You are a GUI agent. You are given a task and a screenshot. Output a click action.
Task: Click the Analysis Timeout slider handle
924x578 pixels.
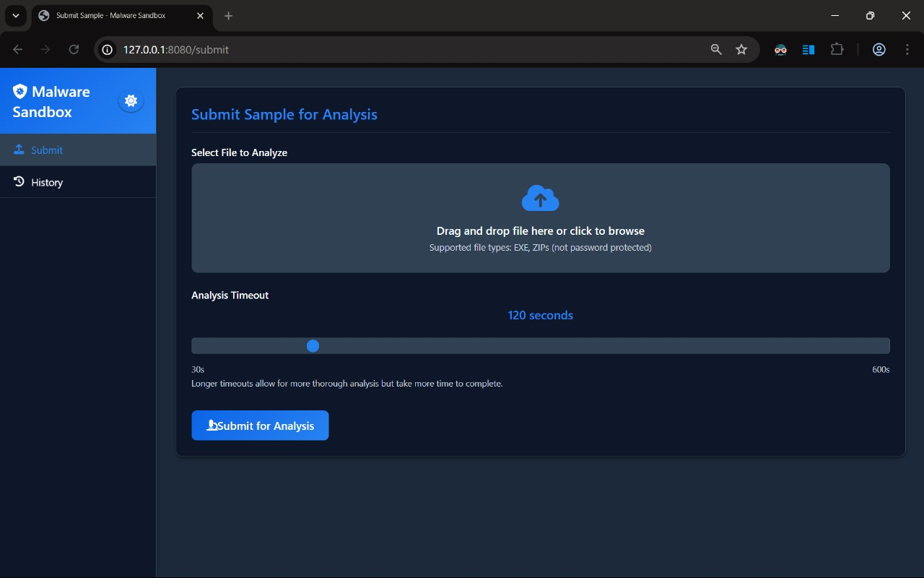[313, 346]
